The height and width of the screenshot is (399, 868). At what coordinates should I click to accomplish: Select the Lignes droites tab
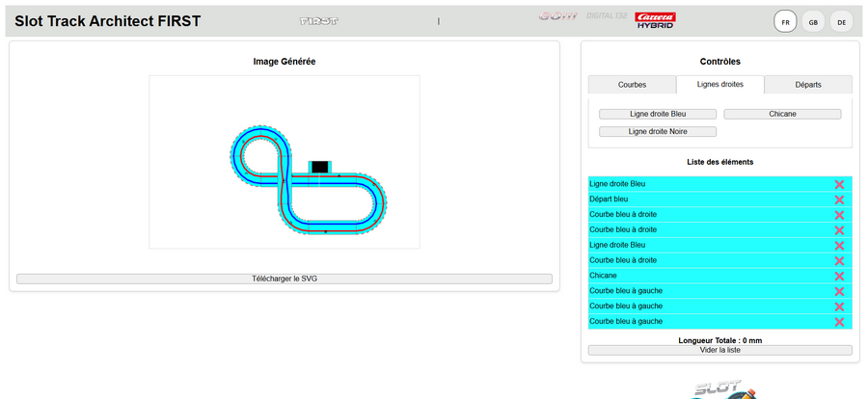click(720, 85)
